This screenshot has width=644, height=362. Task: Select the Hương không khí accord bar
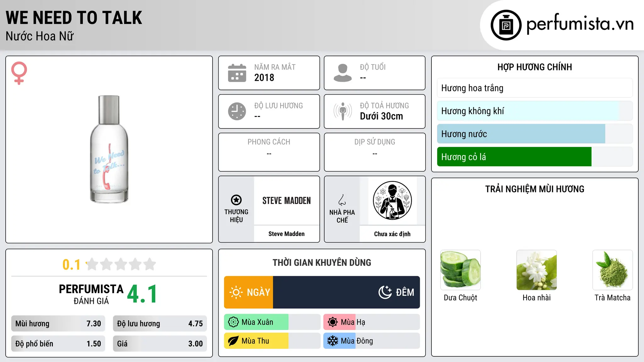535,111
